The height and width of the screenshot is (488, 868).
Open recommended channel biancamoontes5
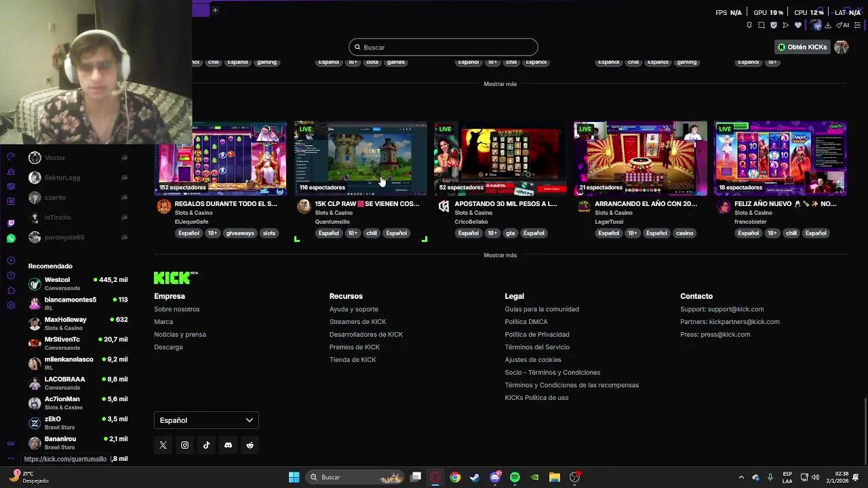(x=78, y=303)
